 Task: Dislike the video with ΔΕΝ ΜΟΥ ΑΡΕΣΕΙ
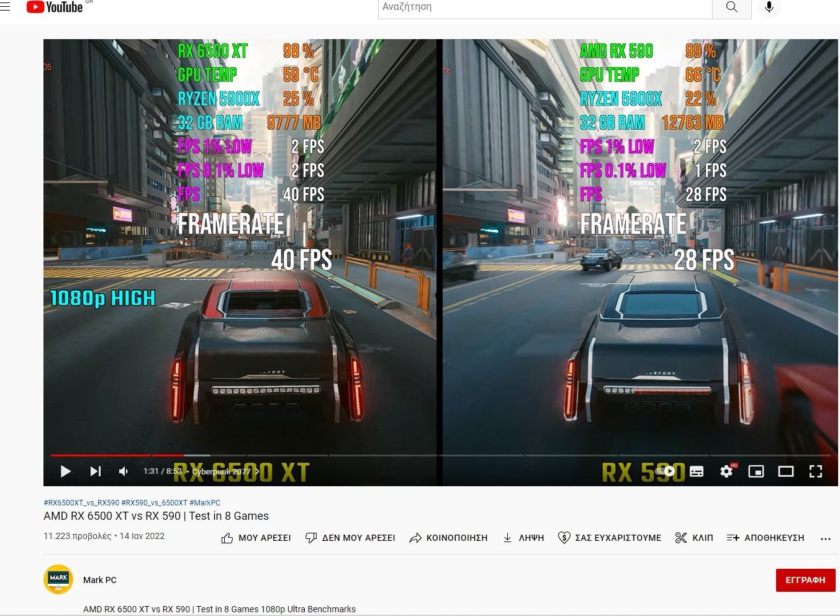pyautogui.click(x=350, y=538)
